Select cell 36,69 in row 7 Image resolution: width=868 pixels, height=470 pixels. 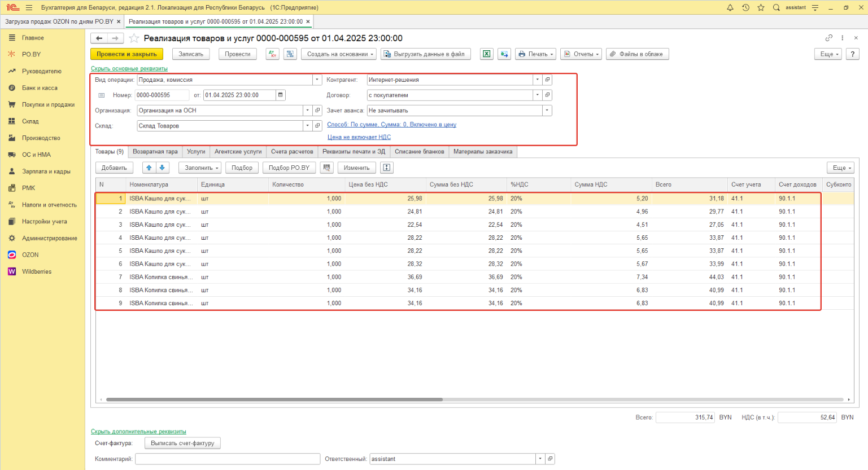pos(385,277)
